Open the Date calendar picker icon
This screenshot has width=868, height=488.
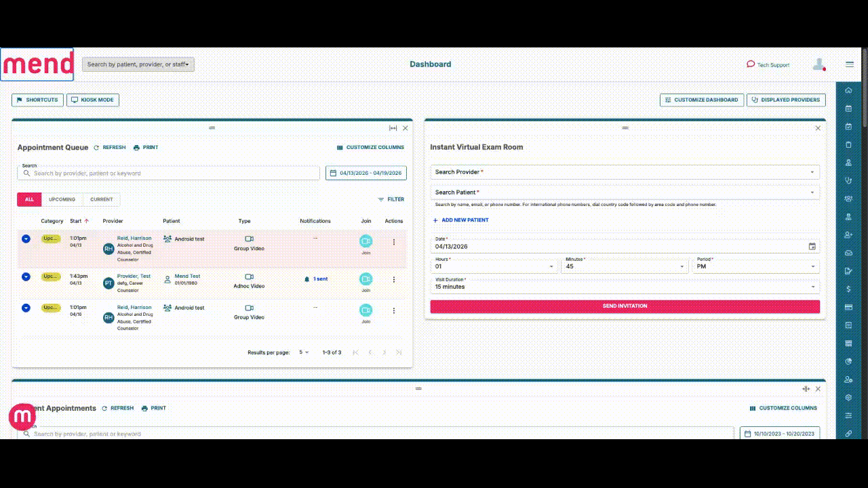click(x=812, y=246)
